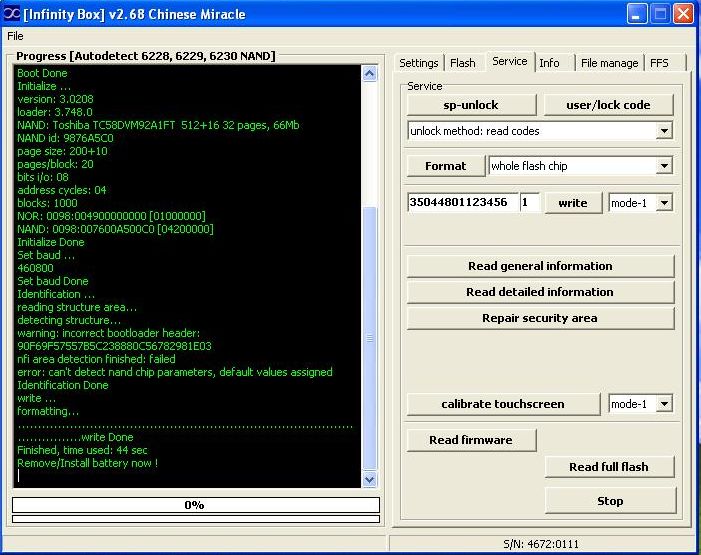The image size is (701, 555).
Task: Click the 'Initialize Done' log line
Action: [x=51, y=242]
